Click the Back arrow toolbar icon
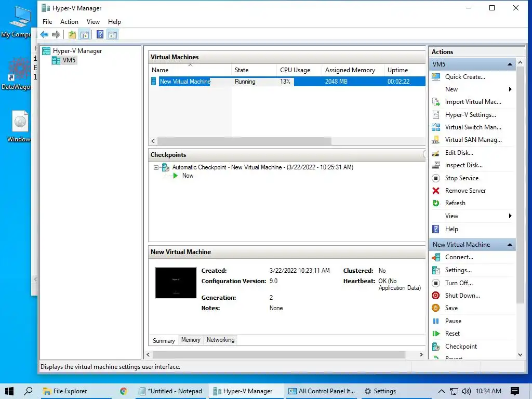This screenshot has height=399, width=532. click(x=44, y=34)
